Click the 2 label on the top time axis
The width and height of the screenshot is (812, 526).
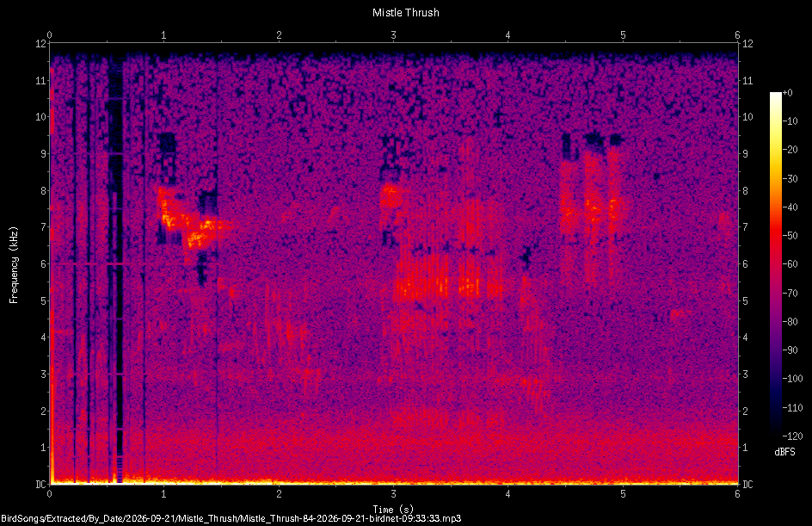[279, 34]
